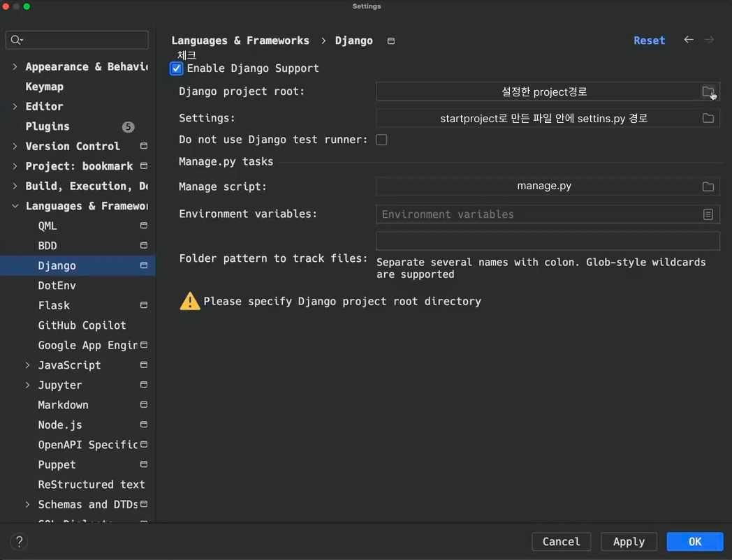Screen dimensions: 732x560
Task: Click the project-scope icon beside Google App Engine
Action: coord(144,345)
